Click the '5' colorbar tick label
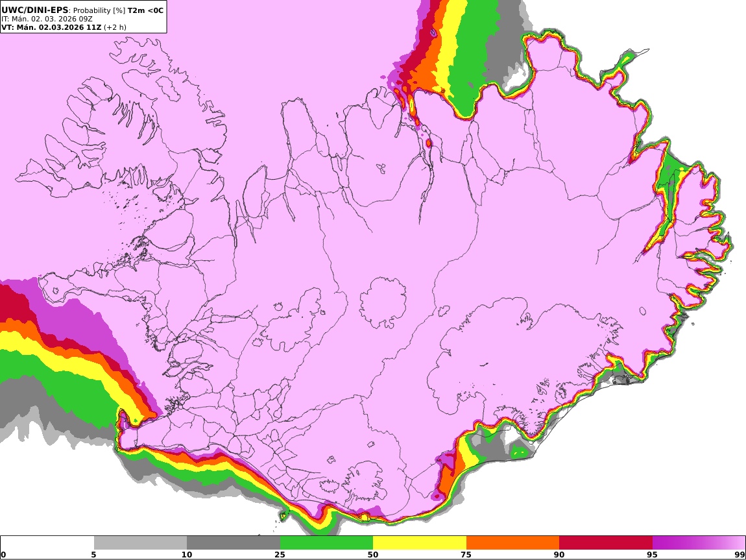The height and width of the screenshot is (560, 746). (93, 555)
